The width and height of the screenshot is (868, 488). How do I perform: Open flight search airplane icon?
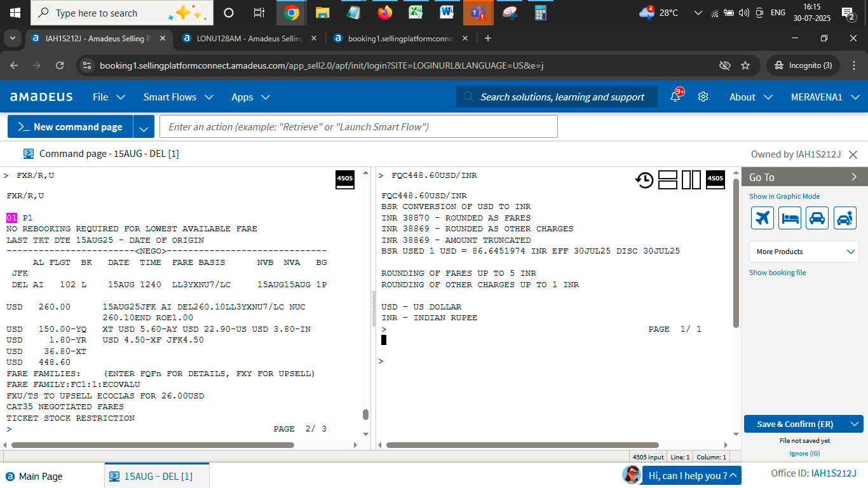[762, 218]
